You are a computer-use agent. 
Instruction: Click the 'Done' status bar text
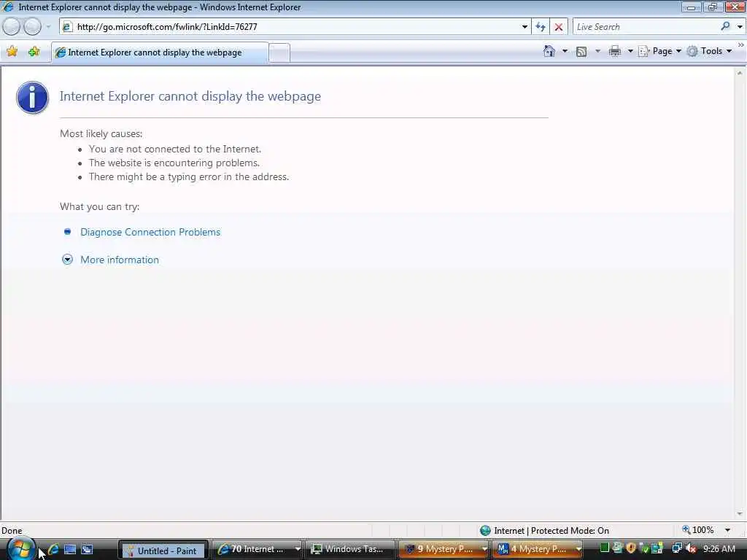coord(12,531)
